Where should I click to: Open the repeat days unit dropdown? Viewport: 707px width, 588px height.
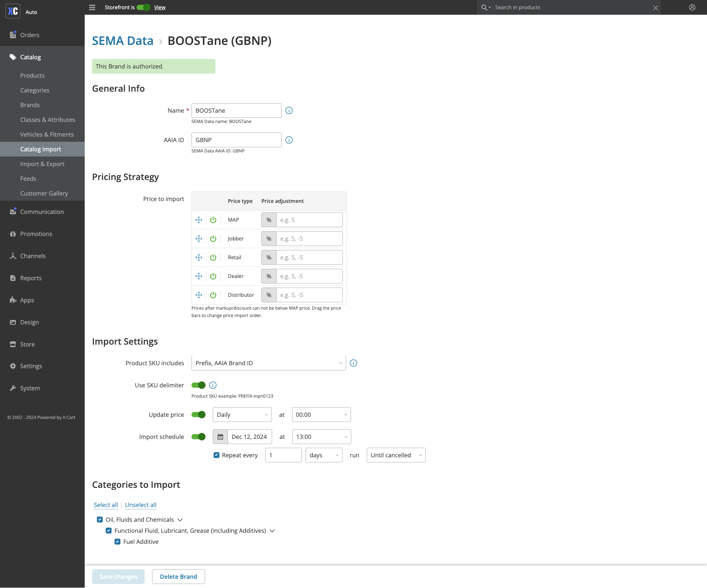[324, 455]
